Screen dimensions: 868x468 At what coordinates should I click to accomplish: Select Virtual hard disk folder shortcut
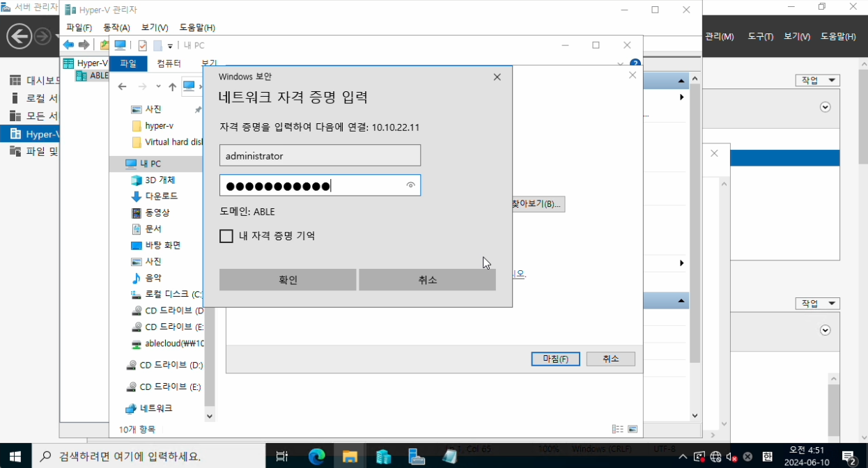[x=167, y=142]
